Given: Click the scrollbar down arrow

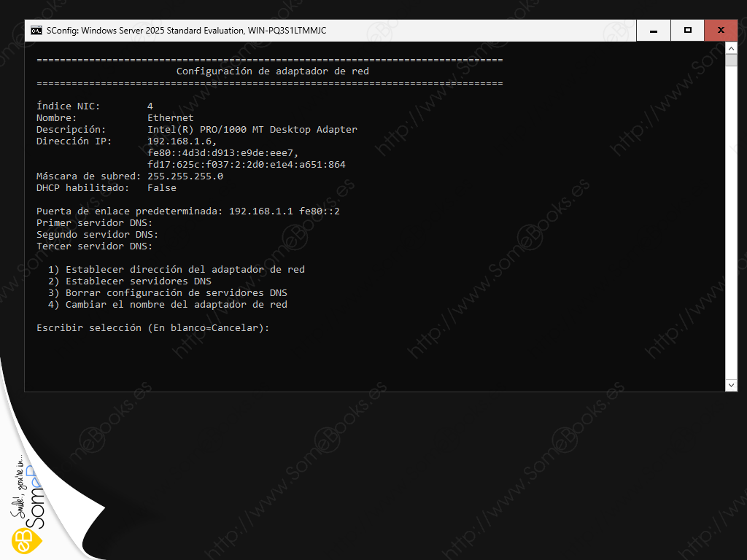Looking at the screenshot, I should (731, 385).
